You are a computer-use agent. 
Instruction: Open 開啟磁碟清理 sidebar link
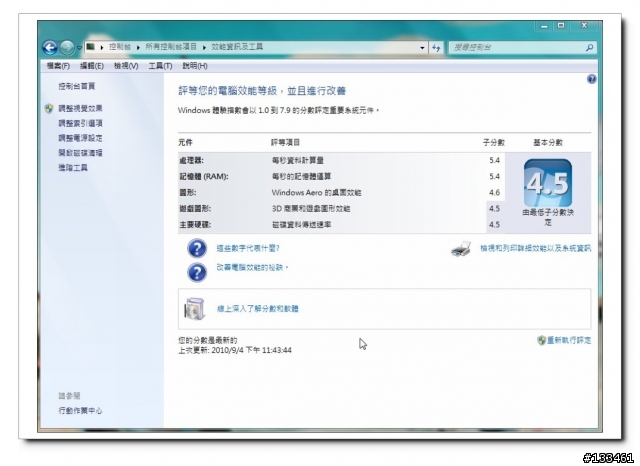[80, 153]
